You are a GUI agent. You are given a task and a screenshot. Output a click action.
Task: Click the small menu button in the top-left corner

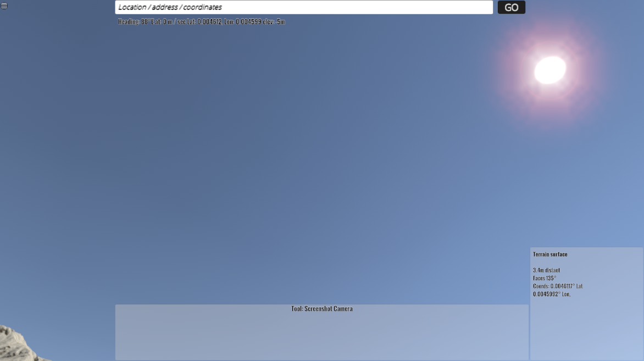[4, 5]
